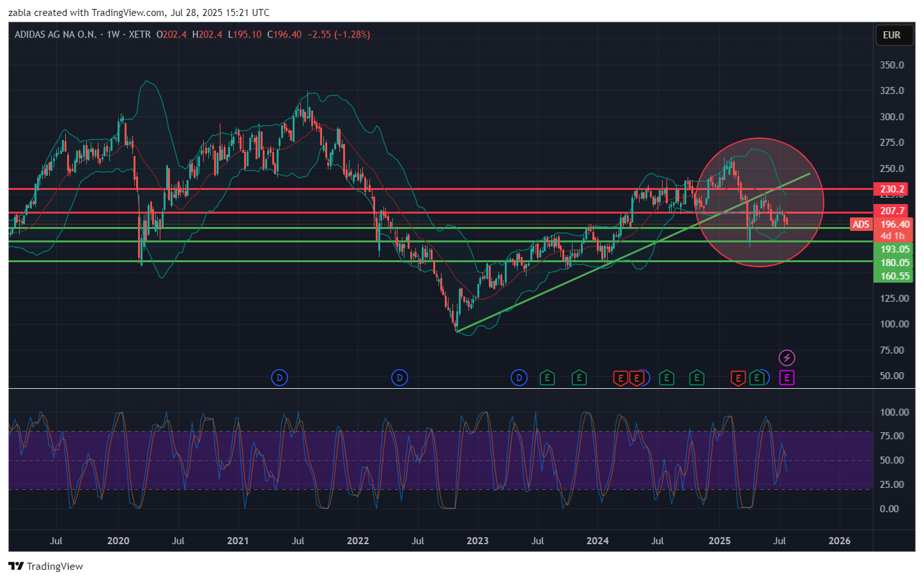Click the 2020 time axis label
This screenshot has height=580, width=924.
pyautogui.click(x=118, y=541)
